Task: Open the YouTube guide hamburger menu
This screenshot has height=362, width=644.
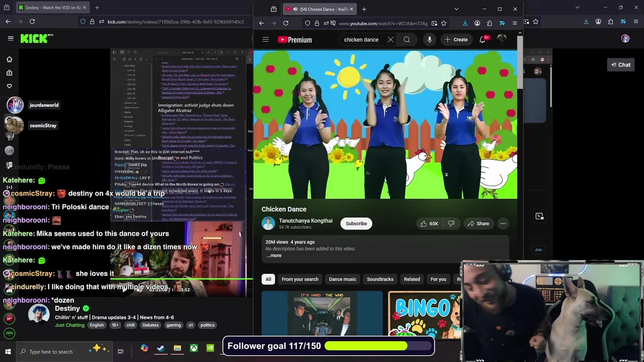Action: [266, 40]
